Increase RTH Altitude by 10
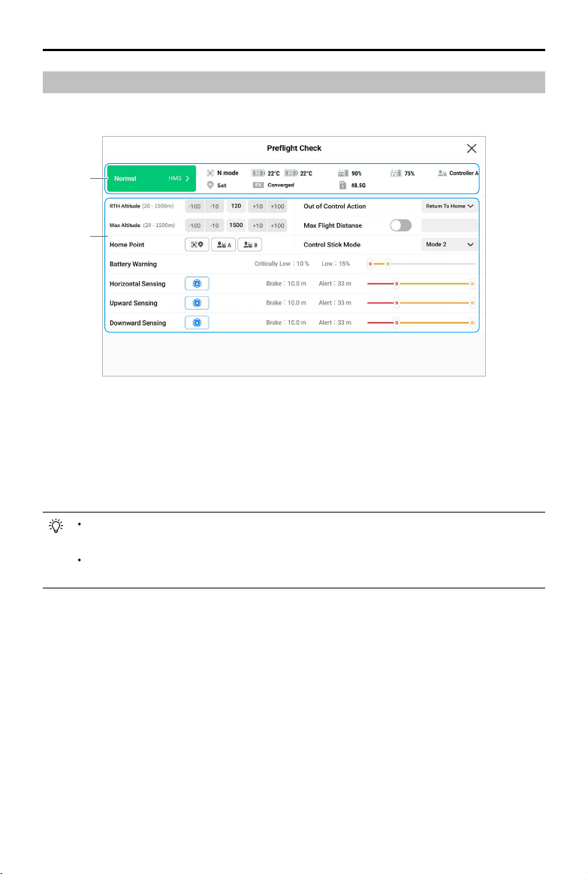This screenshot has height=874, width=588. click(258, 206)
